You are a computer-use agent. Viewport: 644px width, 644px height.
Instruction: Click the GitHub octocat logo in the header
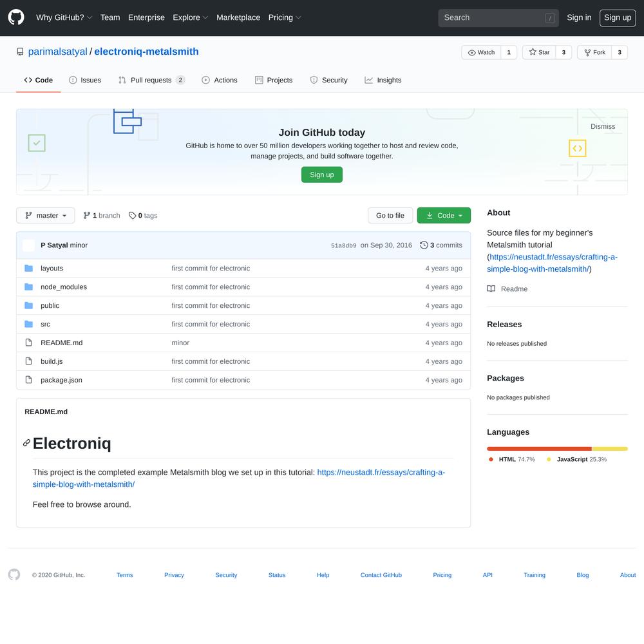tap(16, 17)
